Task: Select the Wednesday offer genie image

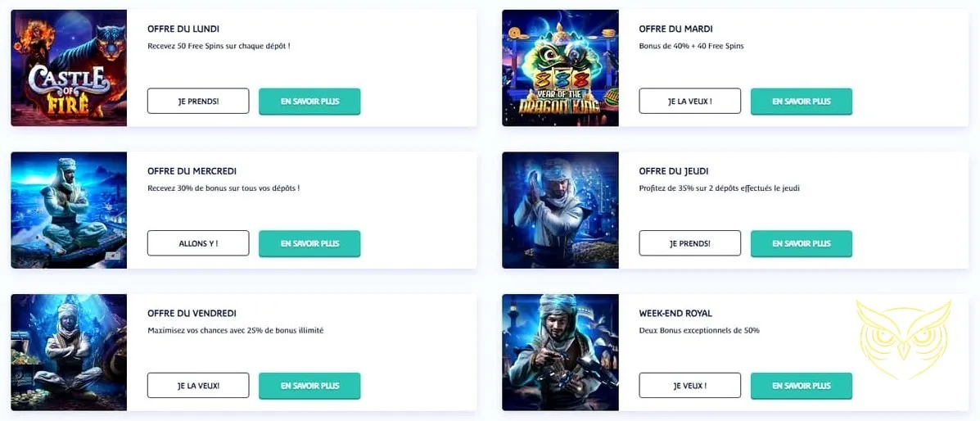Action: tap(69, 210)
